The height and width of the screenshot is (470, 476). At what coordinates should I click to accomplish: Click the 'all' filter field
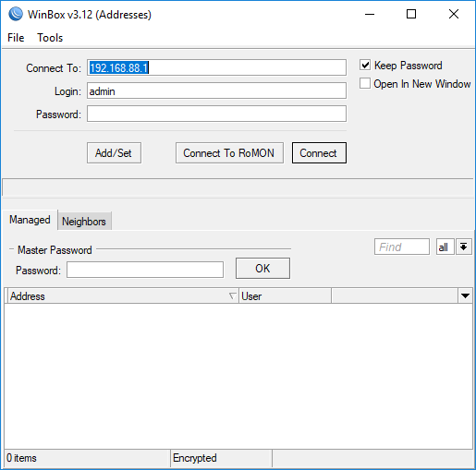445,247
